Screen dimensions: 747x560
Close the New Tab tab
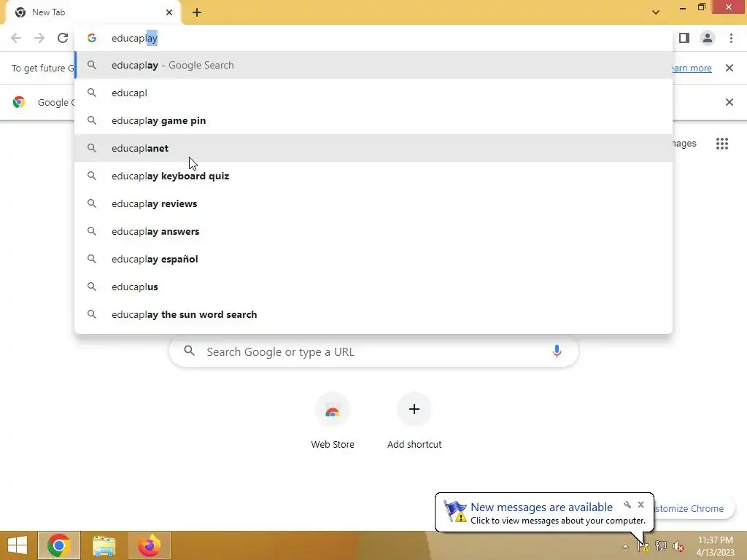[x=169, y=12]
